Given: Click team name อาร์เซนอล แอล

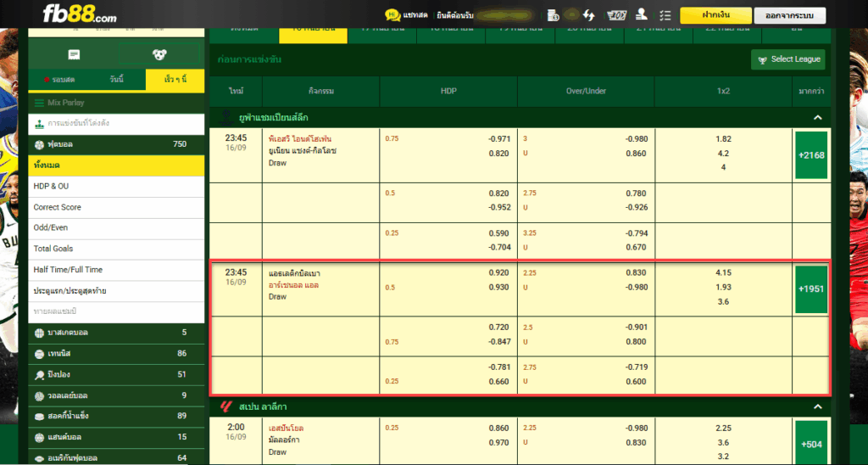Looking at the screenshot, I should 294,285.
